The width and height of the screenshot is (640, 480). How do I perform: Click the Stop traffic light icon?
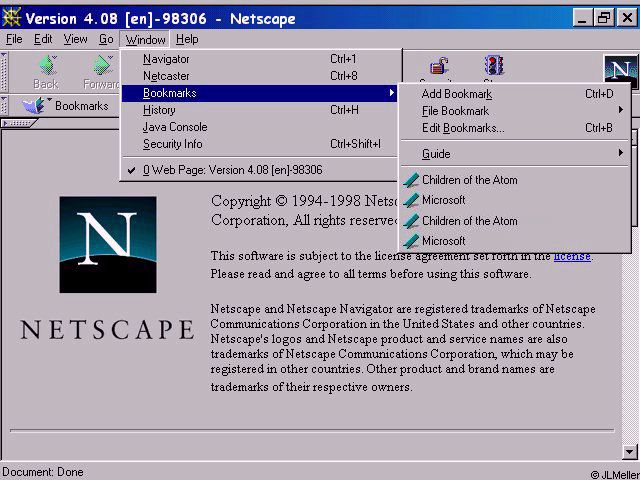[494, 65]
